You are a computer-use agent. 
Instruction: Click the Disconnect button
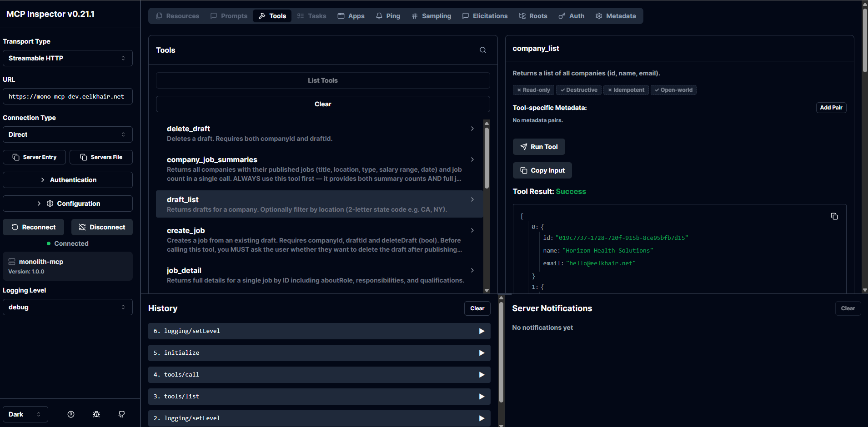coord(102,227)
